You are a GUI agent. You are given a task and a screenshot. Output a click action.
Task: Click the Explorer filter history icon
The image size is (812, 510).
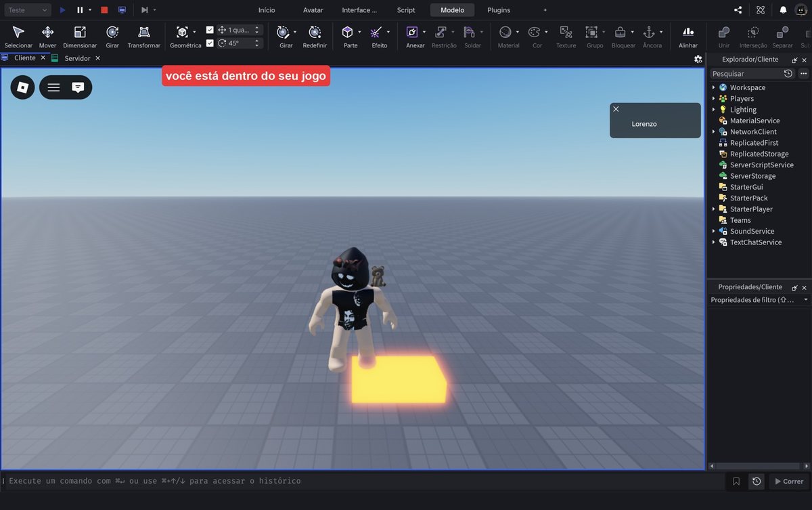point(788,73)
